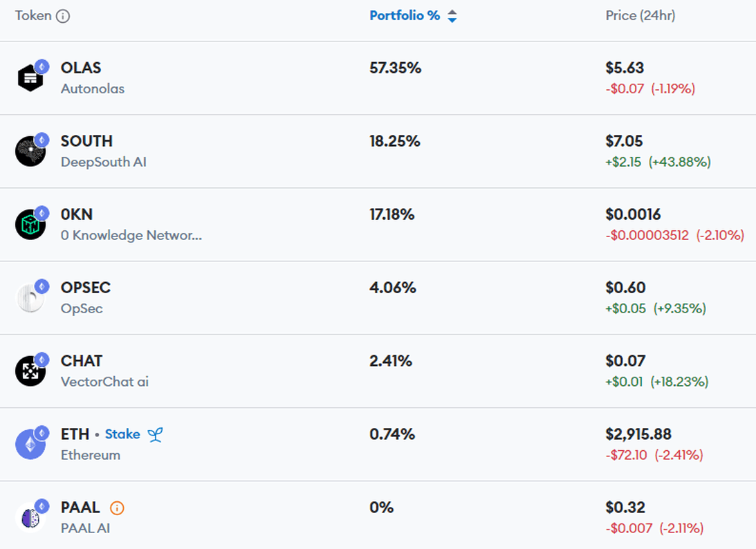Sort by the Portfolio % column header
756x549 pixels.
click(405, 16)
